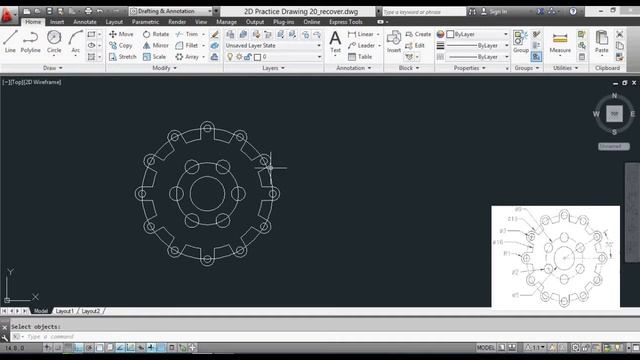
Task: Open the Express Tools tab
Action: pyautogui.click(x=346, y=22)
